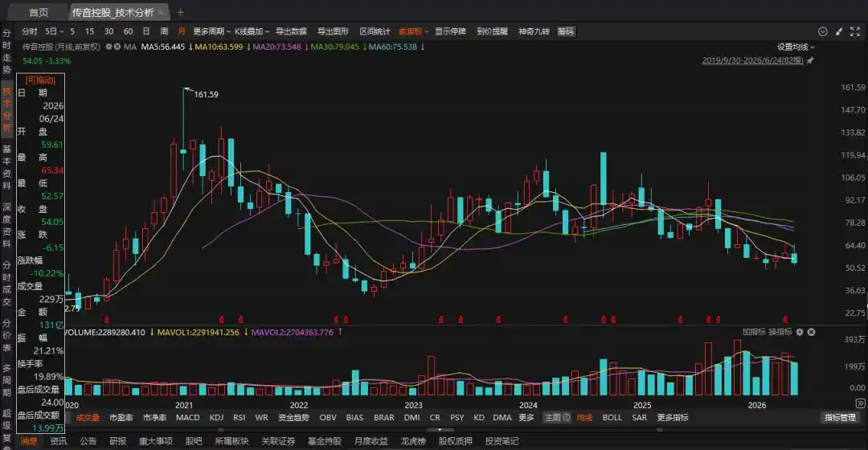Image resolution: width=868 pixels, height=450 pixels.
Task: Switch to 公告 bottom tab
Action: pyautogui.click(x=88, y=441)
